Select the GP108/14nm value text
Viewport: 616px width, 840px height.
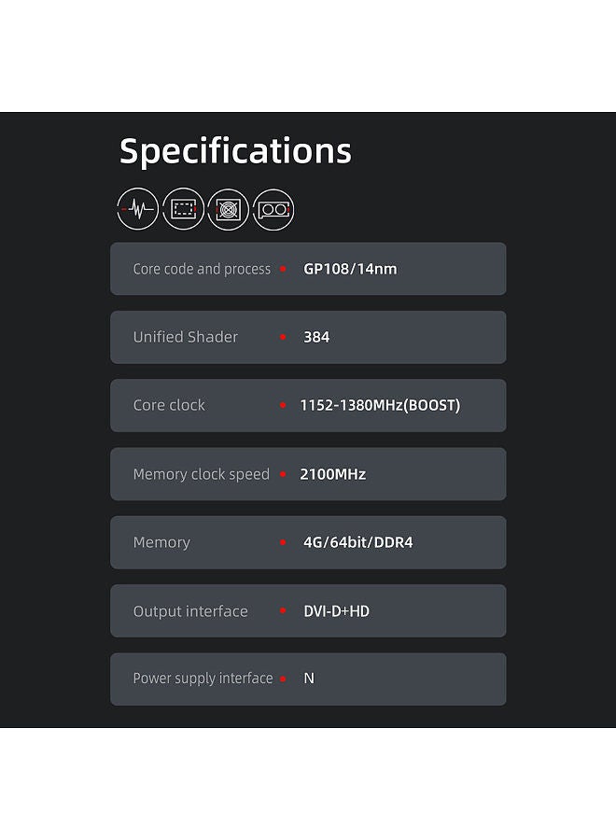(x=350, y=269)
